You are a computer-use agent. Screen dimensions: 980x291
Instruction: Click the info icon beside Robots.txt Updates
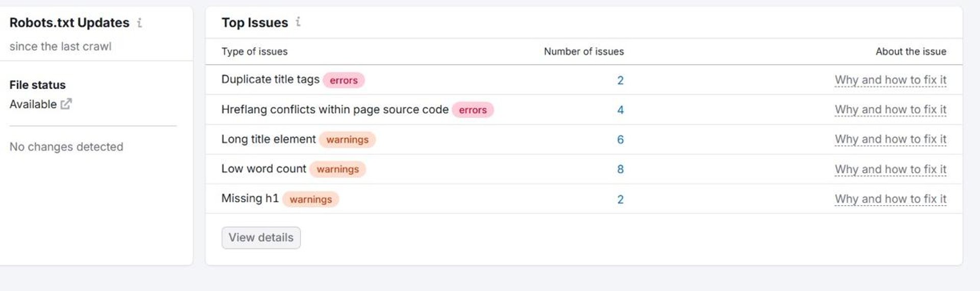point(139,23)
